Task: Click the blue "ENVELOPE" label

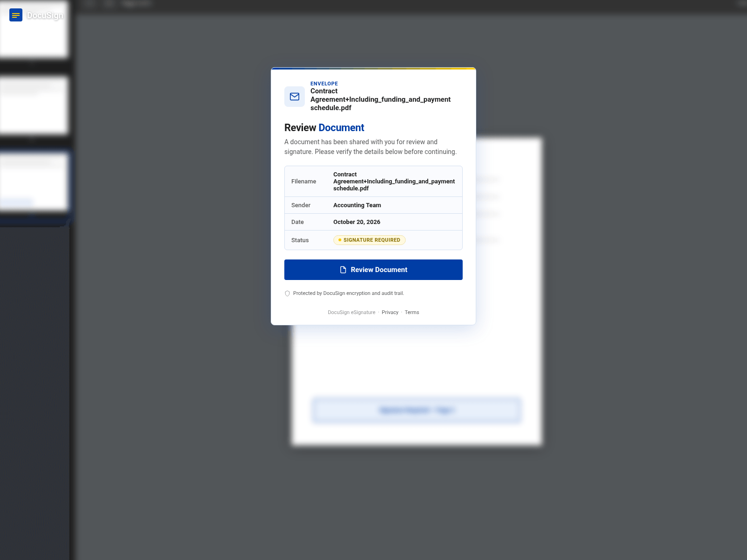Action: pyautogui.click(x=324, y=84)
